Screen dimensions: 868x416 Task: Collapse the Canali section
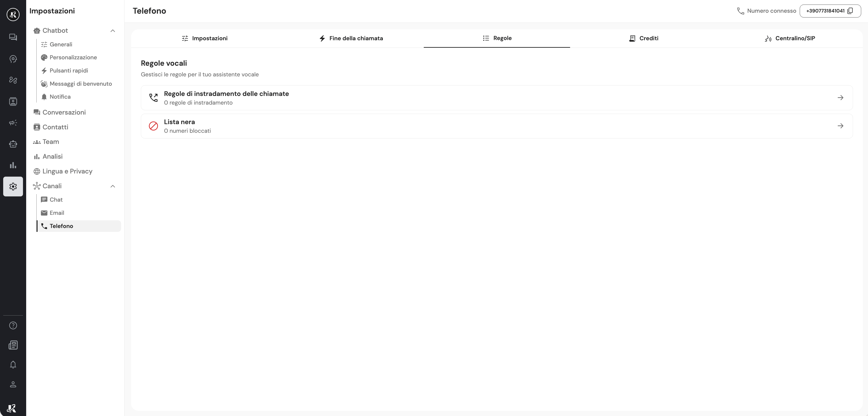pyautogui.click(x=113, y=186)
